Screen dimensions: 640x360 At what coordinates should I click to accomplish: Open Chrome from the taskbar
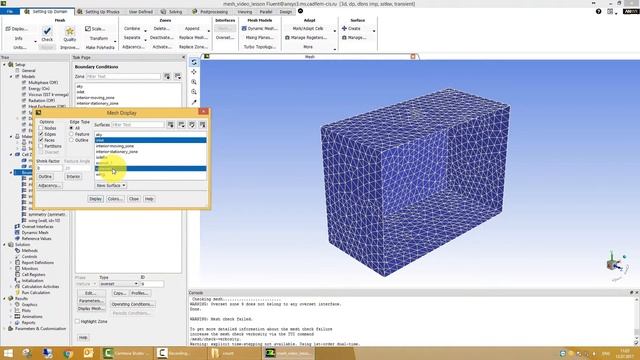point(68,353)
